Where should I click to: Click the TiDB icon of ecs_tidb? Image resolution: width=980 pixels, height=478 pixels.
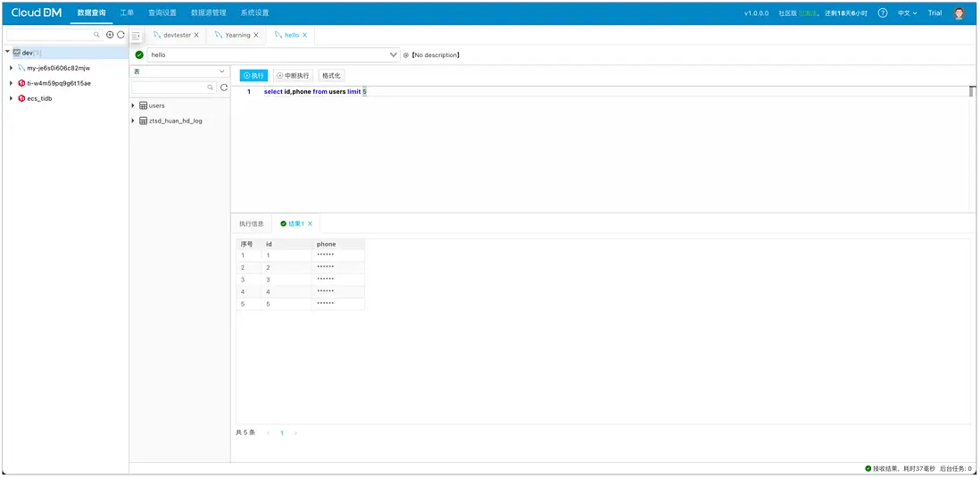click(22, 98)
